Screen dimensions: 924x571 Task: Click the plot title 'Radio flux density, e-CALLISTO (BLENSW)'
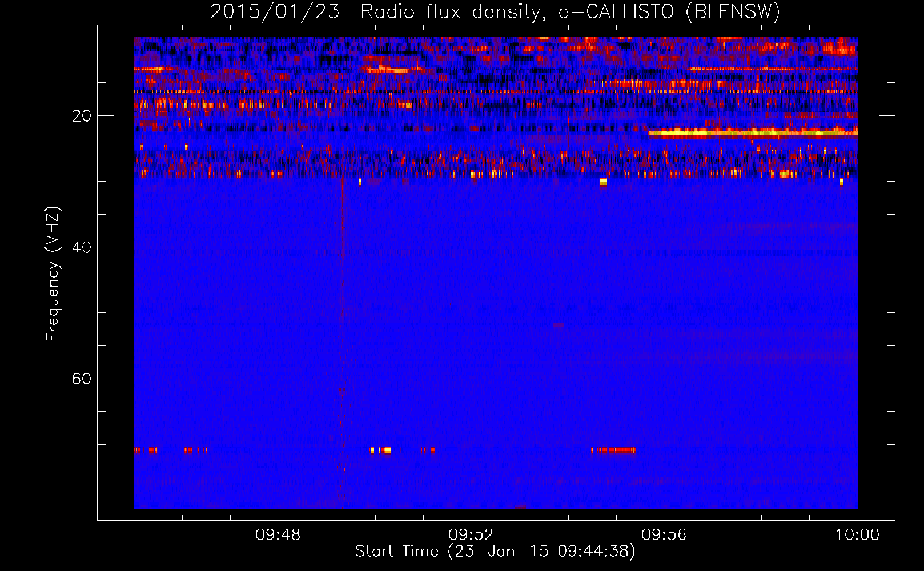click(x=570, y=11)
